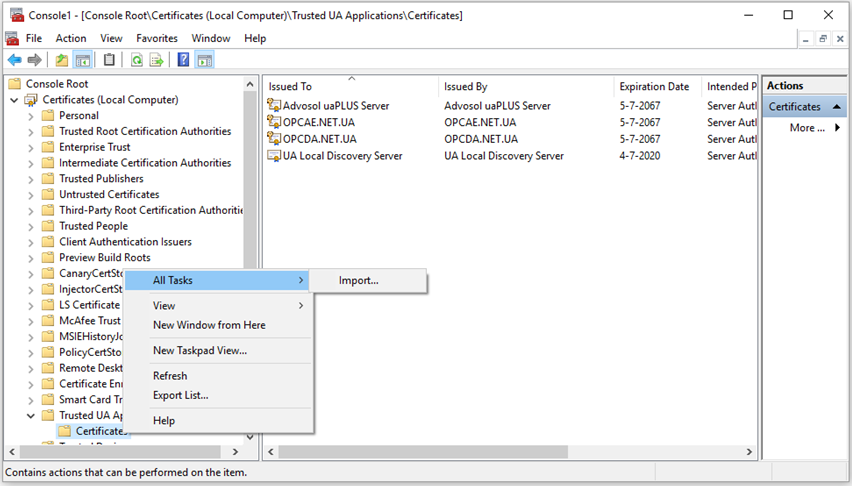Click the Export List toolbar icon

point(157,60)
